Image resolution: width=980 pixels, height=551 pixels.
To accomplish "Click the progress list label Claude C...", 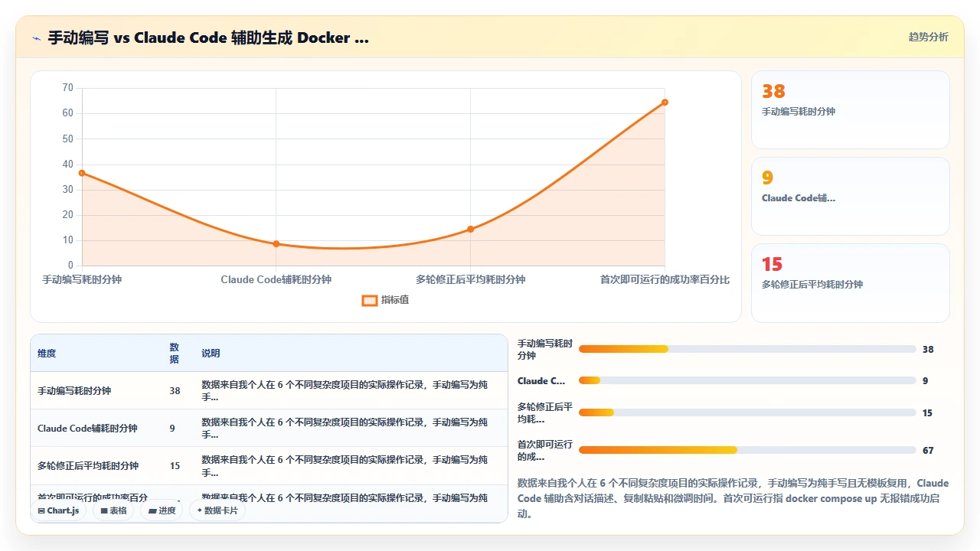I will (541, 380).
